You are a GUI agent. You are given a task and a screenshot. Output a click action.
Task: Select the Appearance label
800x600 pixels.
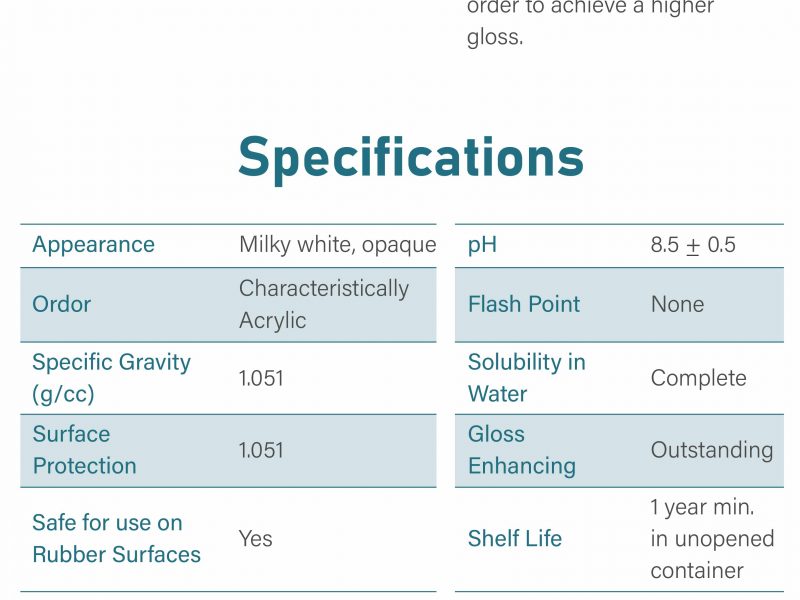tap(93, 244)
